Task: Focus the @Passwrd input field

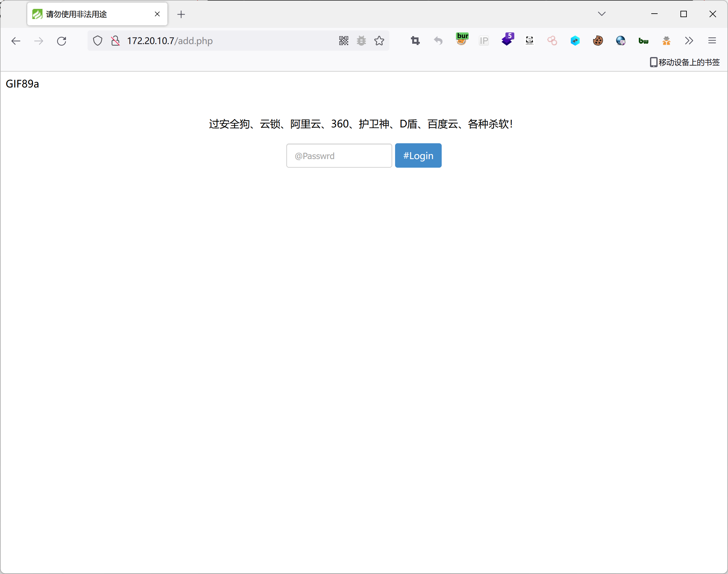Action: [339, 156]
